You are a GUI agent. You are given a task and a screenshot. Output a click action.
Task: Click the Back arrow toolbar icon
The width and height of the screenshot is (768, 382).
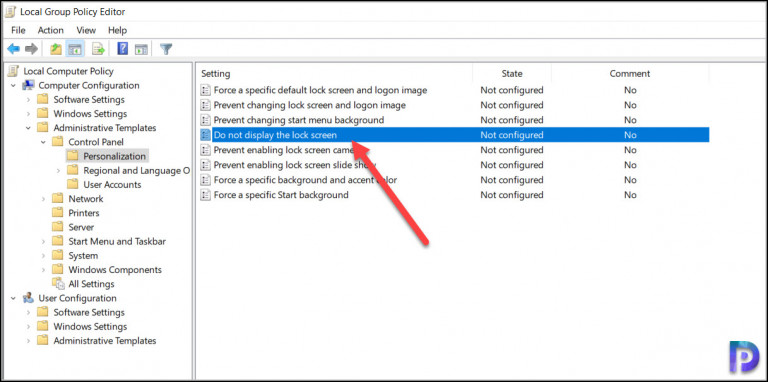tap(14, 49)
